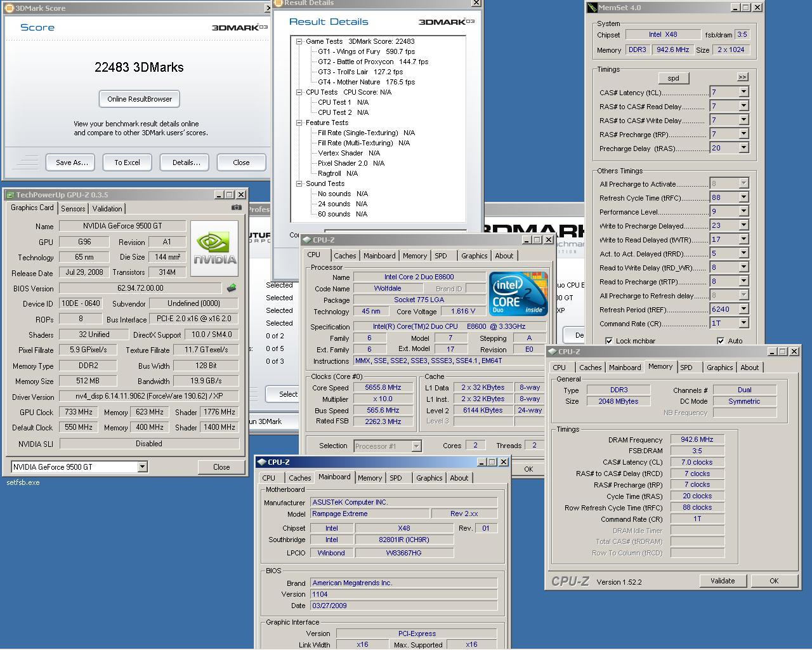
Task: Click the spd button in MemSet
Action: [674, 78]
